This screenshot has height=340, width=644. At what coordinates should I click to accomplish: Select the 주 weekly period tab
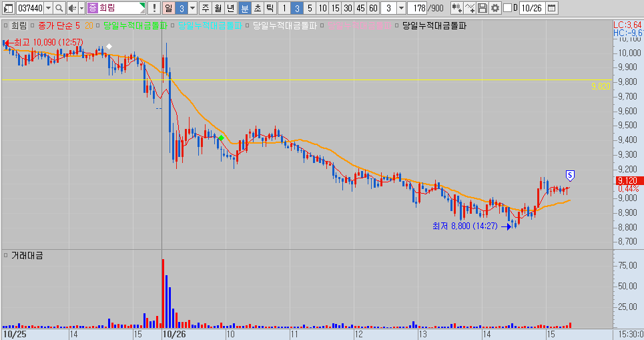(x=206, y=8)
